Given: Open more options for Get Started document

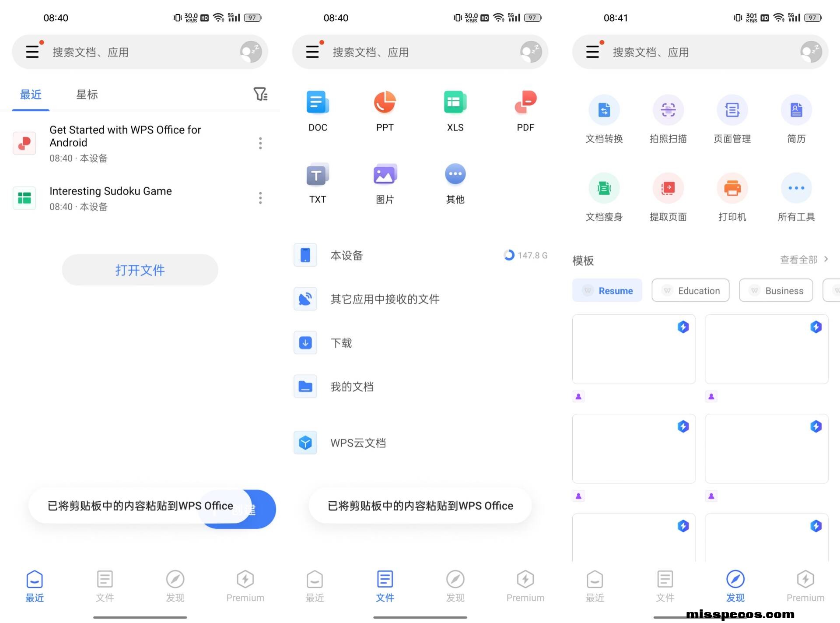Looking at the screenshot, I should (260, 143).
